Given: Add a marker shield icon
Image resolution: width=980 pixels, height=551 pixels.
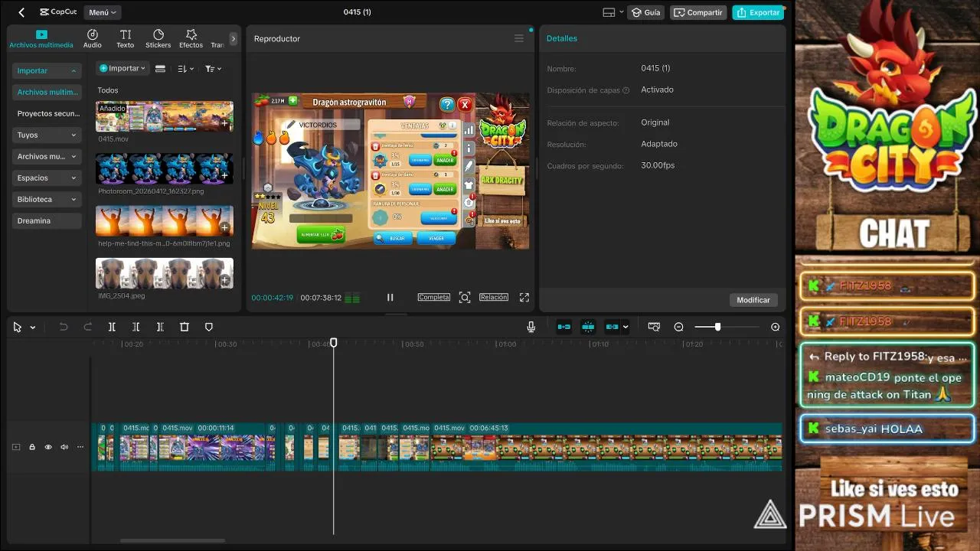Looking at the screenshot, I should coord(209,327).
